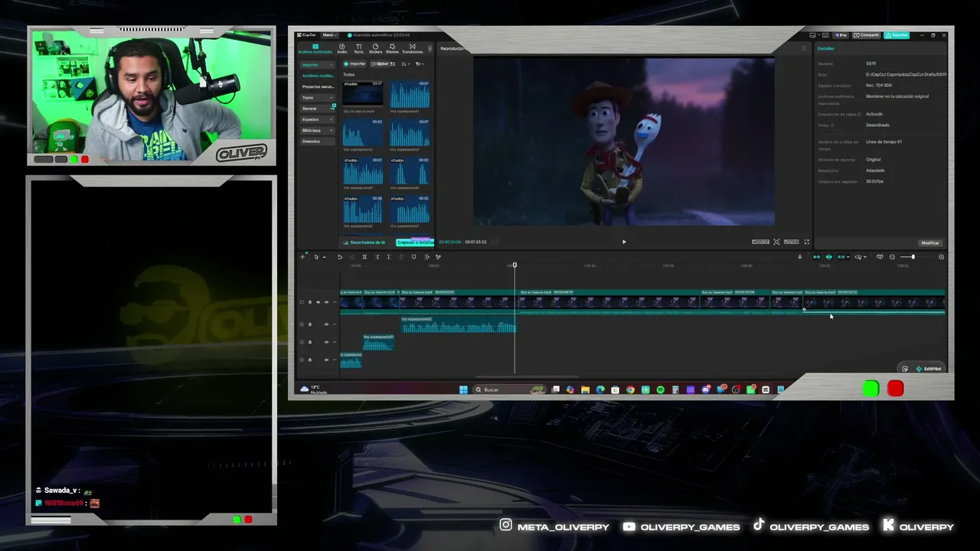Viewport: 980px width, 551px height.
Task: Hide the main video track eye icon
Action: tap(318, 302)
